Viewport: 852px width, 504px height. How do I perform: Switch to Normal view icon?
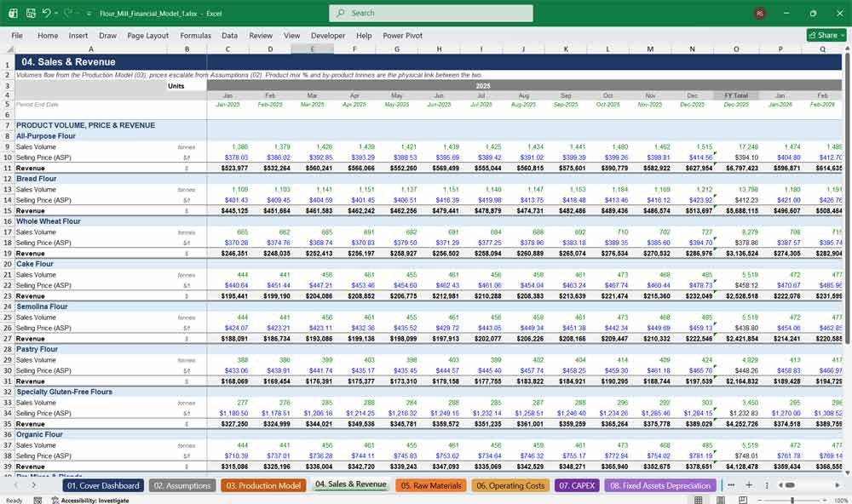pos(699,501)
